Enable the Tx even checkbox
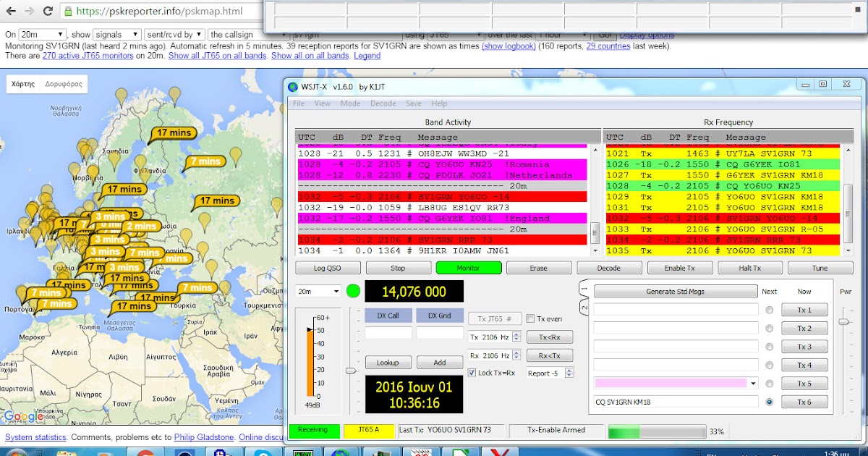The image size is (868, 456). 529,317
